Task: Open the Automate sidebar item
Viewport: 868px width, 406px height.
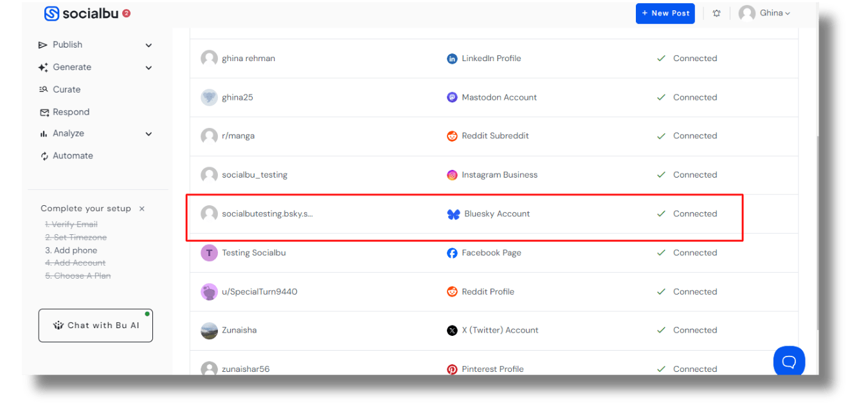Action: pyautogui.click(x=73, y=156)
